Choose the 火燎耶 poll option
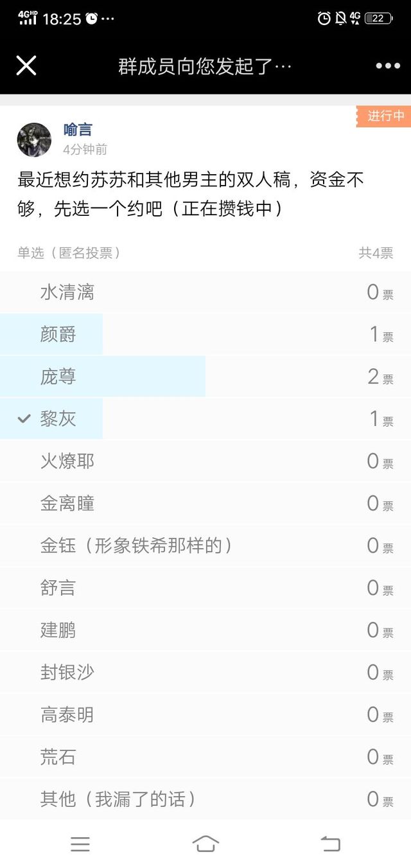Viewport: 411px width, 868px height. [x=205, y=461]
